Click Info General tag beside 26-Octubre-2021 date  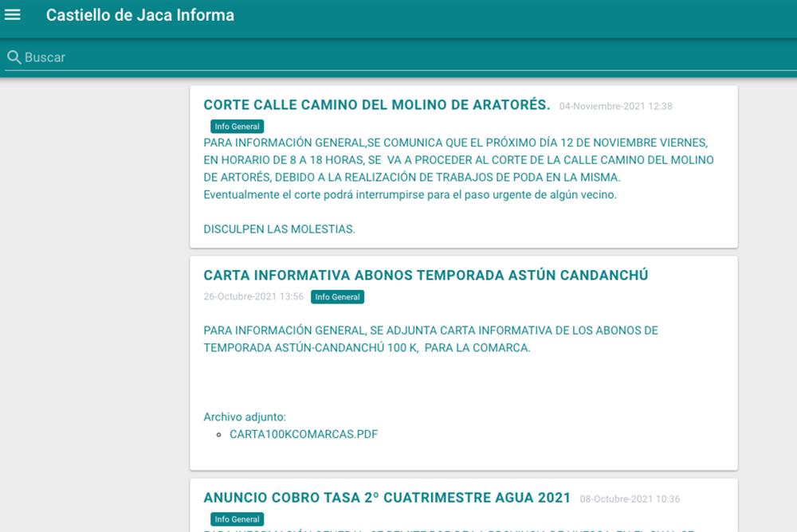coord(337,297)
